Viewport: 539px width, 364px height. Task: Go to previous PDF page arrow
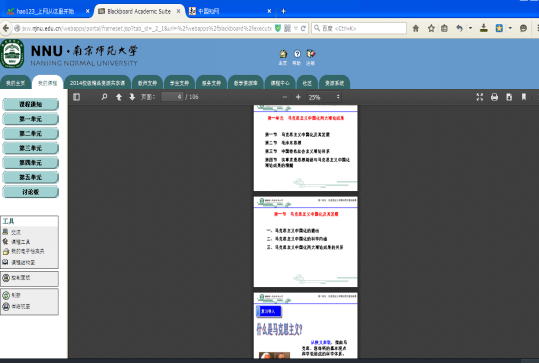click(x=119, y=97)
